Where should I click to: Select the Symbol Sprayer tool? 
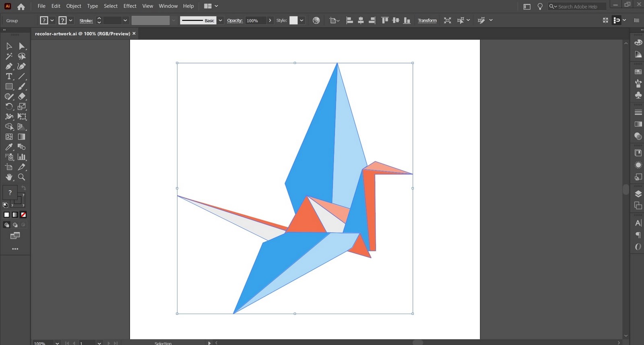[9, 157]
